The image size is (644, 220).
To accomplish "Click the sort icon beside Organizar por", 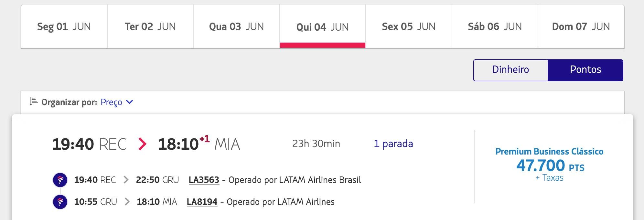I will (34, 102).
